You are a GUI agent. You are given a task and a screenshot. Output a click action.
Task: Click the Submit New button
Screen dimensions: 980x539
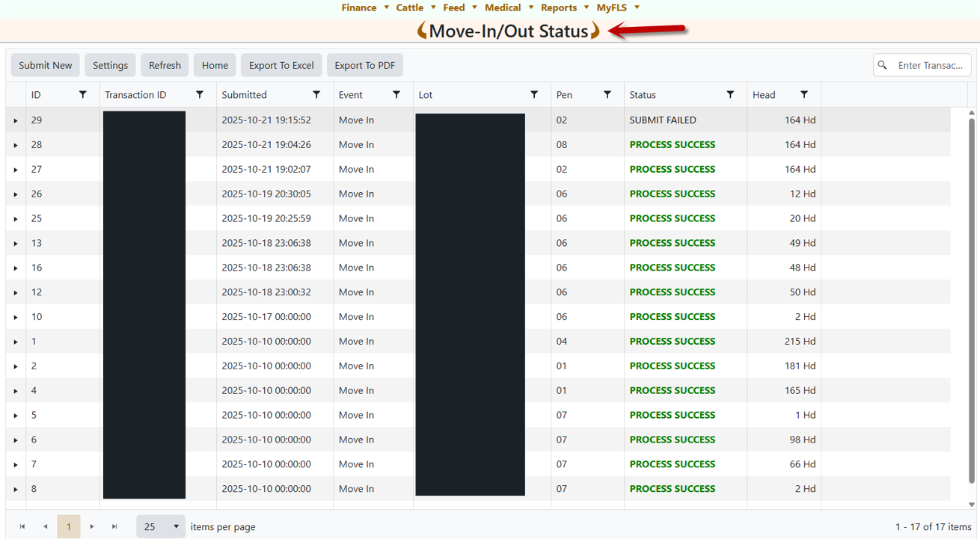[46, 65]
